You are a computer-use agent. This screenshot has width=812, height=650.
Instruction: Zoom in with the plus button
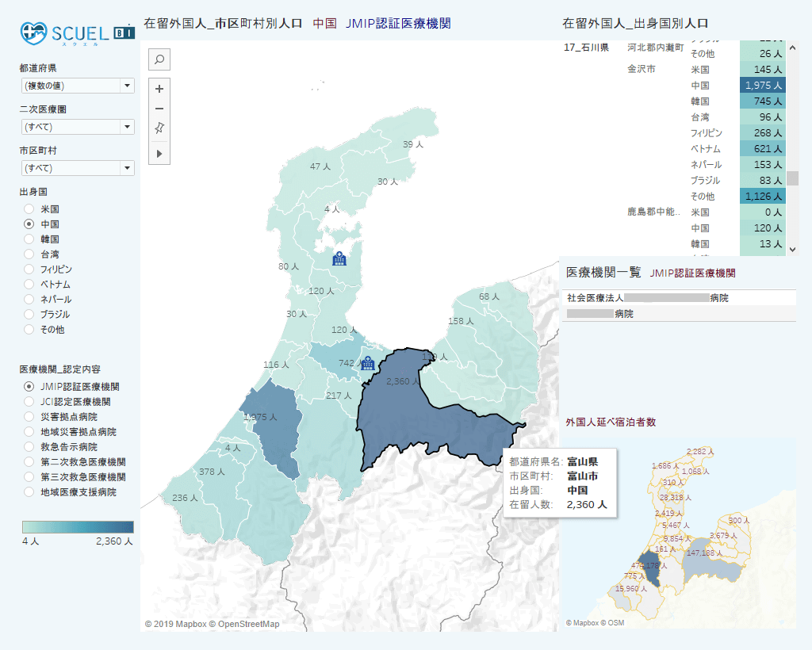click(x=159, y=89)
